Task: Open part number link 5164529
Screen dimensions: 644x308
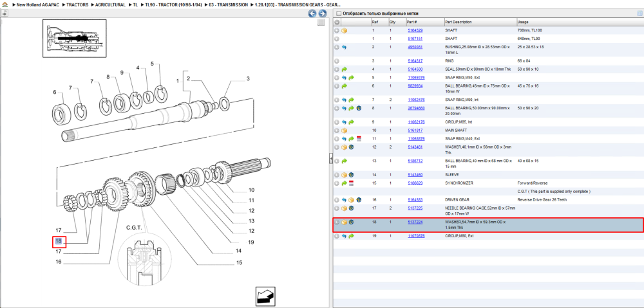Action: (x=415, y=30)
